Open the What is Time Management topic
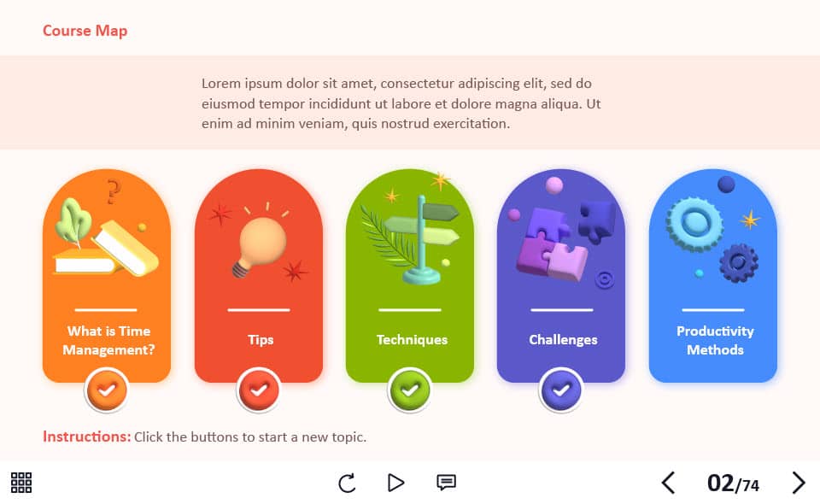 (108, 340)
